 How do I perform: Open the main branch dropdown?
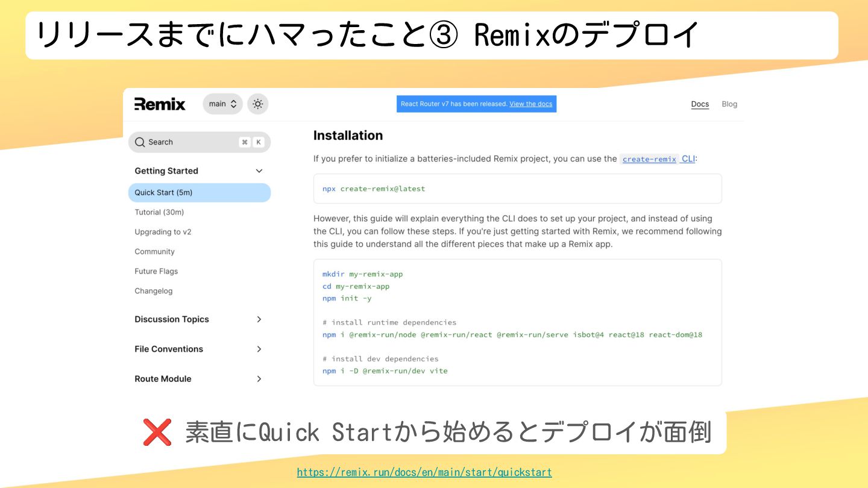point(222,104)
